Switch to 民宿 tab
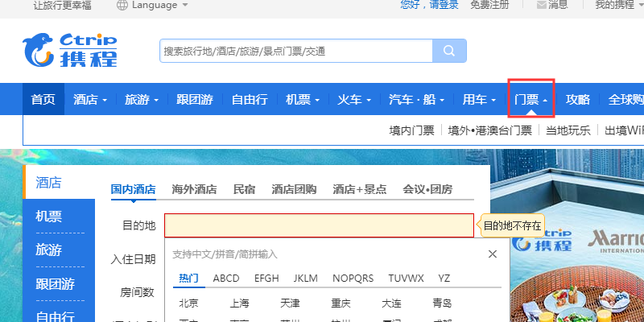The width and height of the screenshot is (644, 322). pyautogui.click(x=244, y=189)
